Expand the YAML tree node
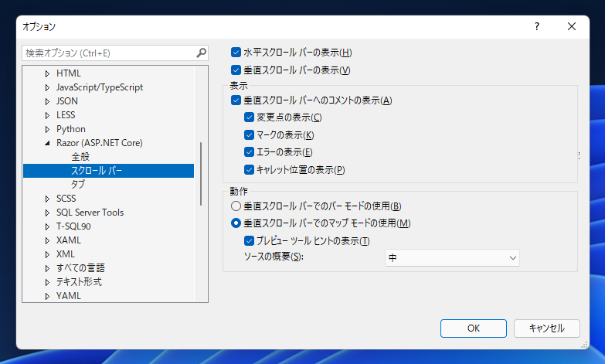The width and height of the screenshot is (605, 364). 47,296
